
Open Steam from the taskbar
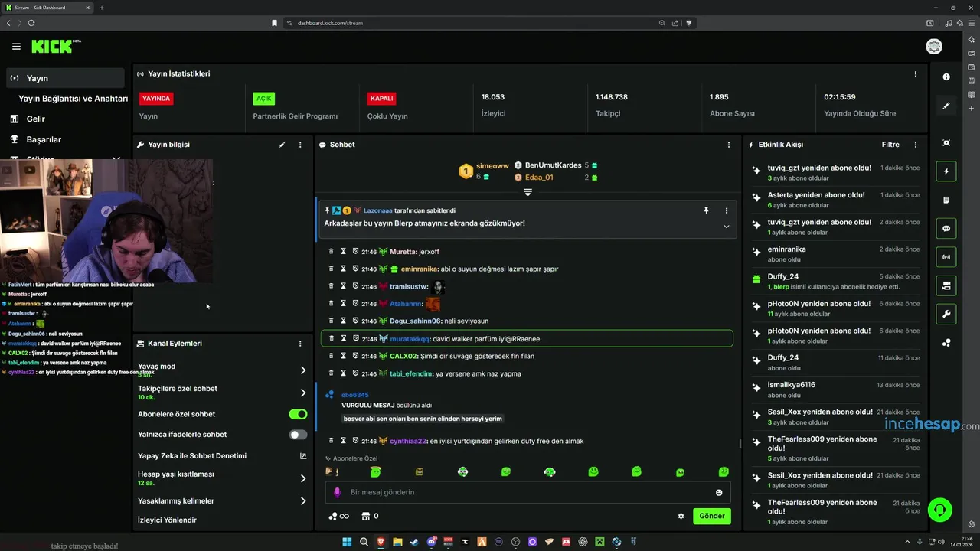(x=414, y=541)
